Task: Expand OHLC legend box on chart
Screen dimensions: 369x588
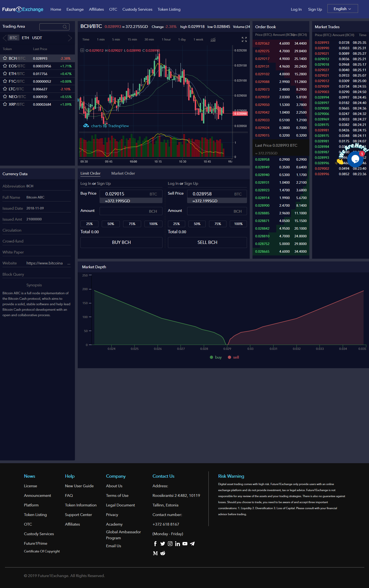Action: click(x=82, y=50)
